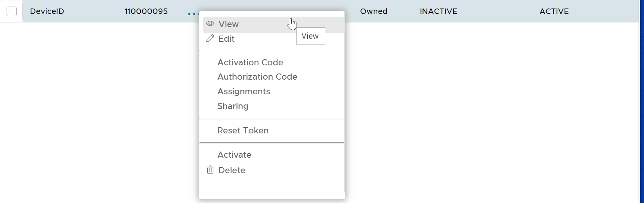Select the Edit menu entry
Screen dimensions: 644x203
226,39
